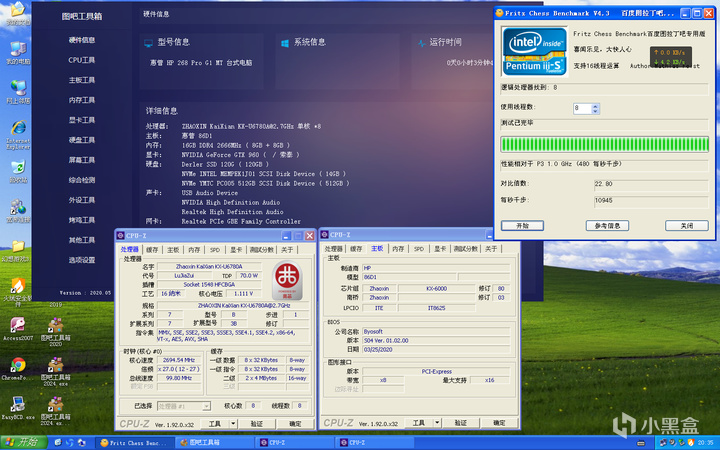Switch to 缓存 tab in left CPU-Z window
The image size is (720, 450).
coord(152,250)
